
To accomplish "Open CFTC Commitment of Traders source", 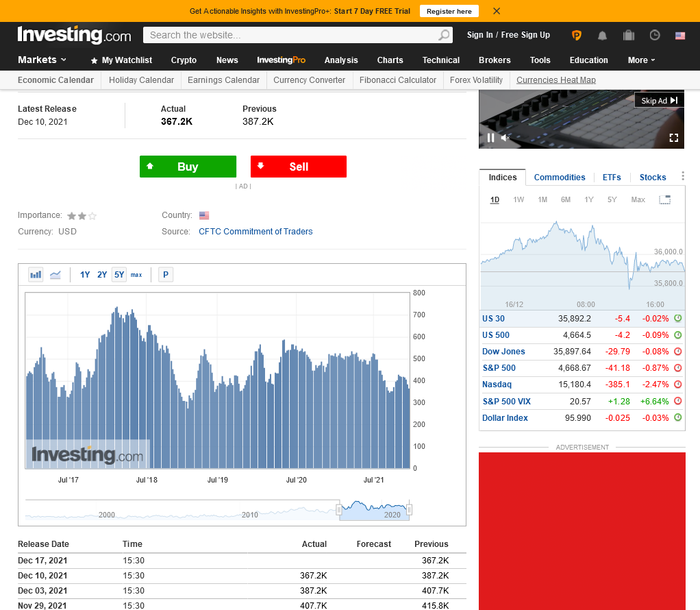I will (255, 232).
